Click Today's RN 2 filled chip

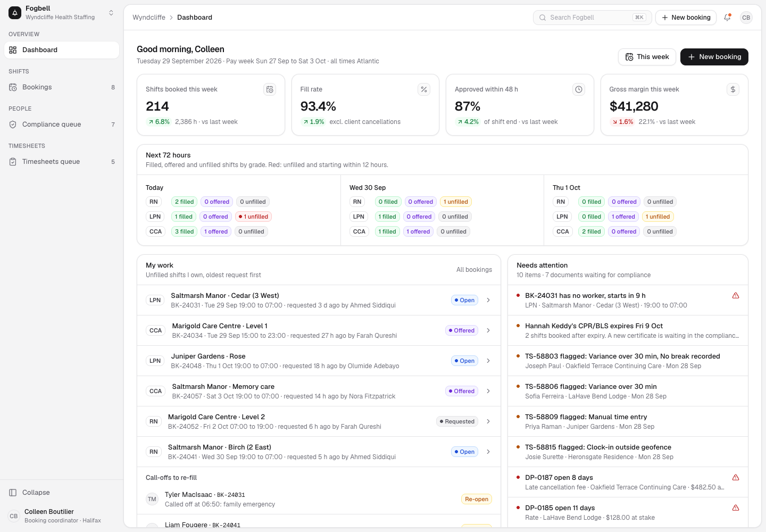184,202
